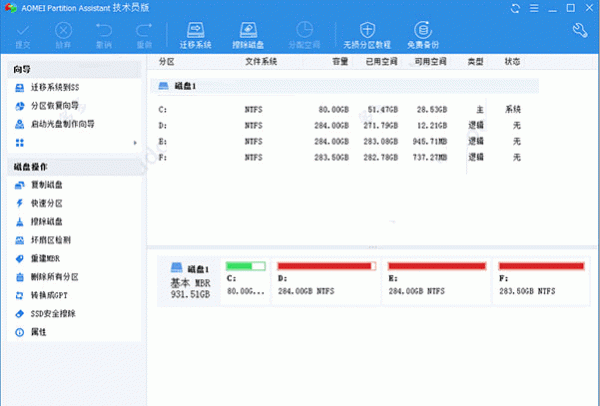
Task: Click the 系统 status cell for C:
Action: click(513, 110)
